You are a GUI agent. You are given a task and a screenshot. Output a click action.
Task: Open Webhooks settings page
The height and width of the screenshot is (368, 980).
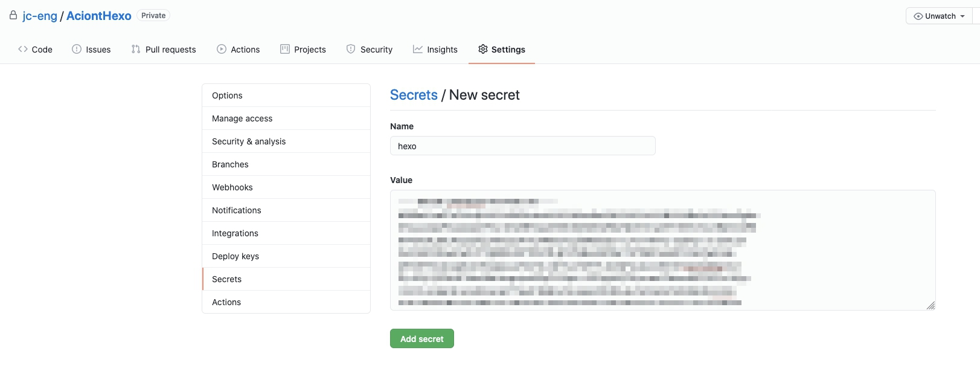click(x=232, y=187)
